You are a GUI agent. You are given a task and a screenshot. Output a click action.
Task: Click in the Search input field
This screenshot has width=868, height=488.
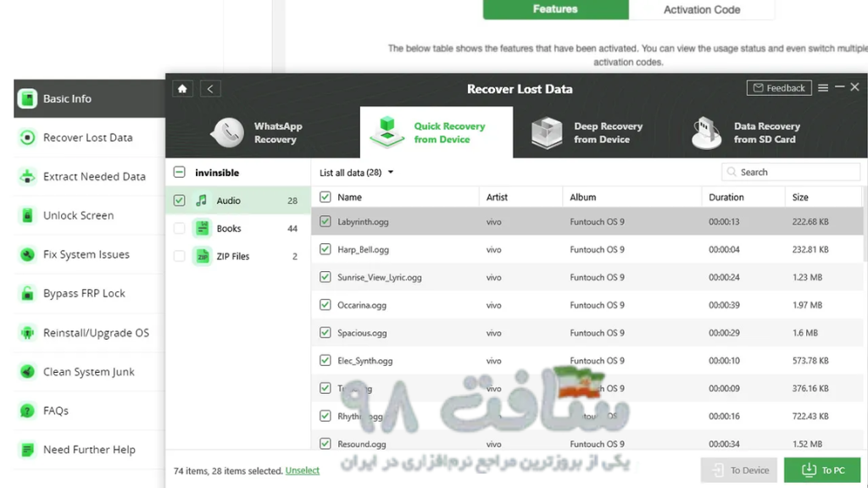pos(791,172)
